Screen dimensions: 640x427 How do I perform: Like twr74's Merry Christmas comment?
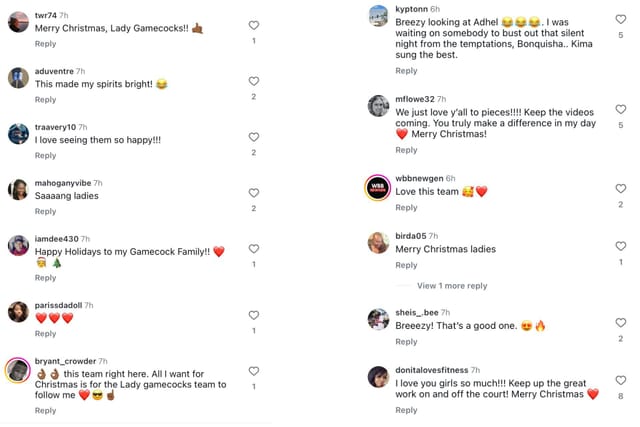click(x=253, y=25)
